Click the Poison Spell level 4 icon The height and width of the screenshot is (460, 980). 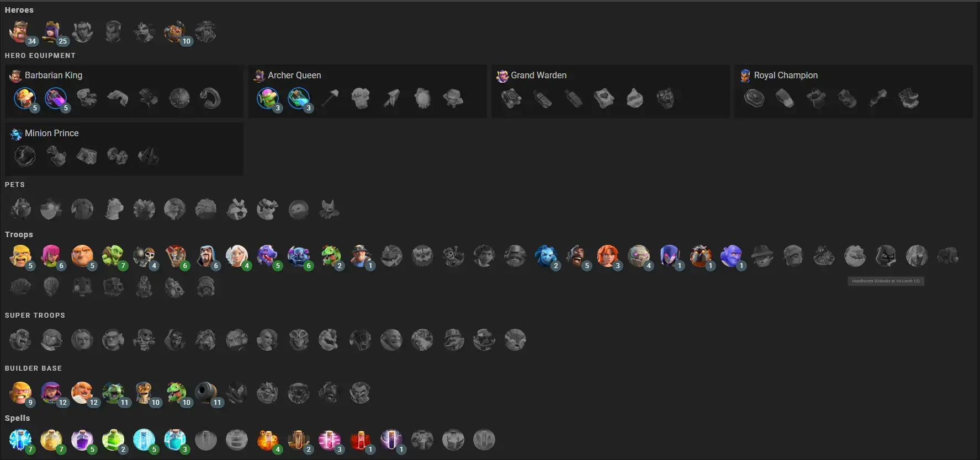267,440
